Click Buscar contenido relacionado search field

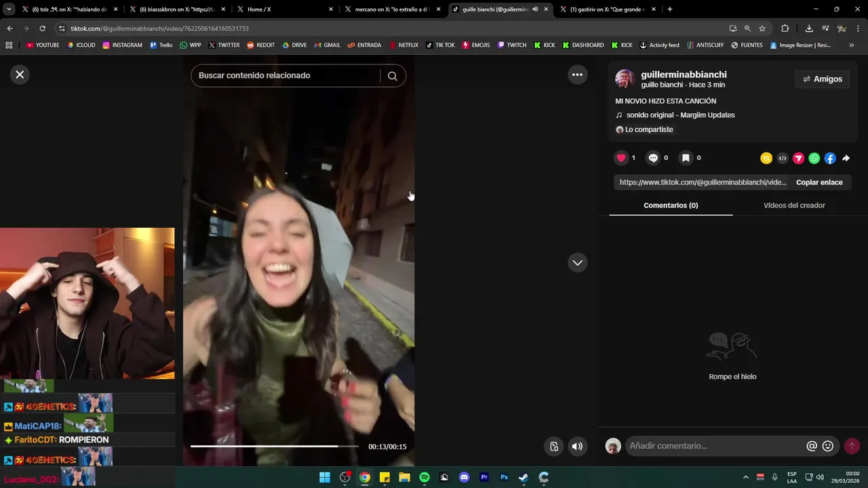point(287,76)
